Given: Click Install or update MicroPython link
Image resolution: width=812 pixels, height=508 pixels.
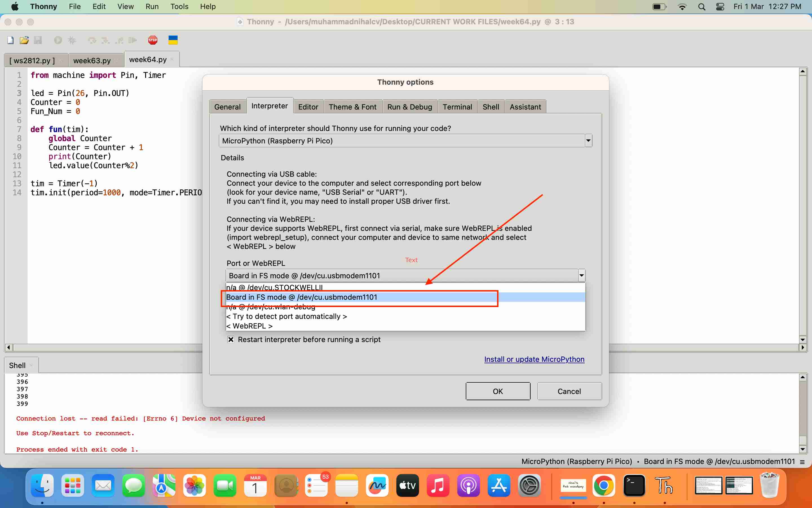Looking at the screenshot, I should pos(534,360).
